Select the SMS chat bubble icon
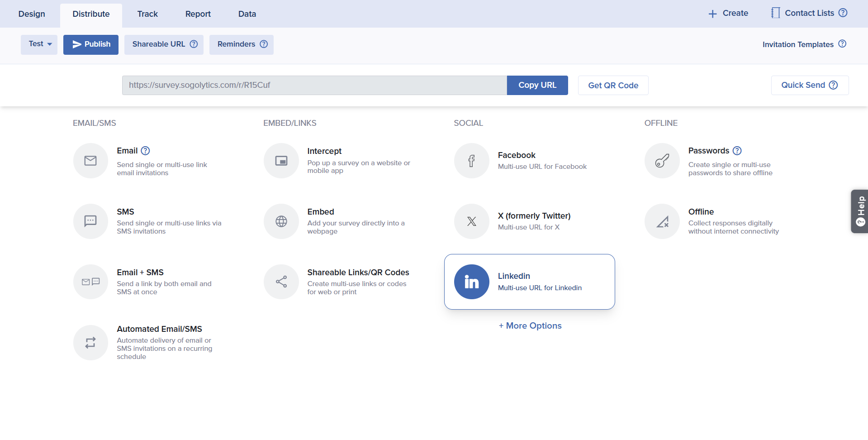This screenshot has width=868, height=440. click(90, 221)
